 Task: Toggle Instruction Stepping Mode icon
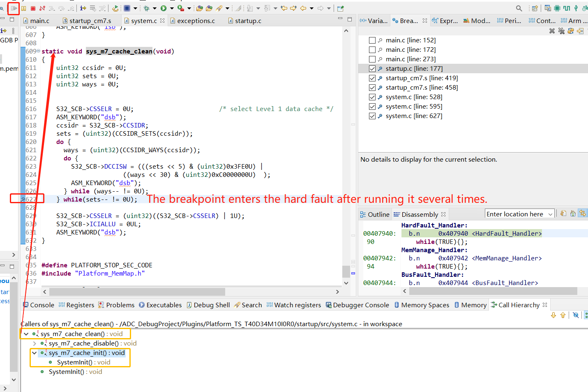click(x=83, y=8)
